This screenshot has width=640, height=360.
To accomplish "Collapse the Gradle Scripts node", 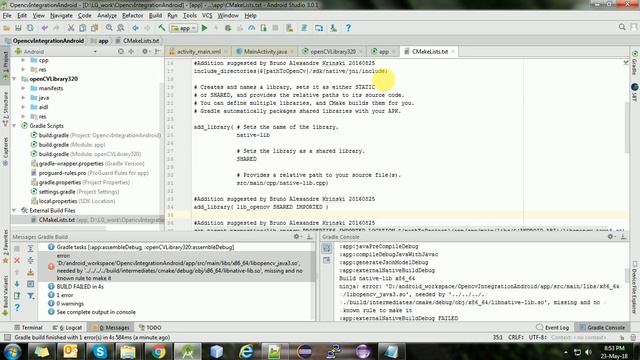I will (15, 126).
